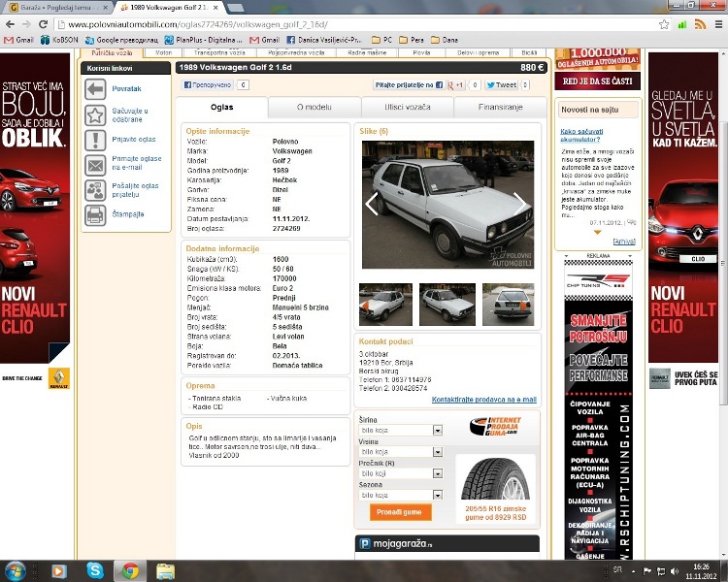Screen dimensions: 728x582
Task: Select the rear-view car thumbnail
Action: pyautogui.click(x=508, y=305)
